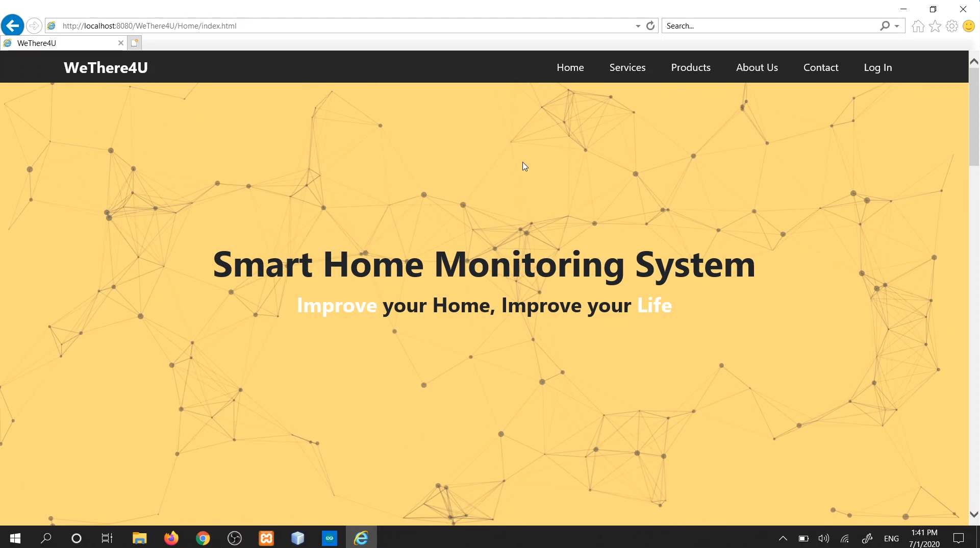The height and width of the screenshot is (548, 980).
Task: Open Favorites with the star icon
Action: point(935,26)
